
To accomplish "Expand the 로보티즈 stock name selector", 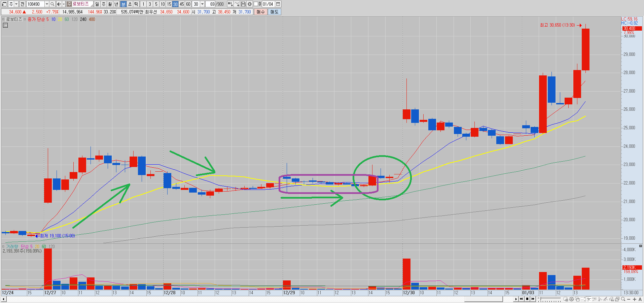I will [x=79, y=4].
